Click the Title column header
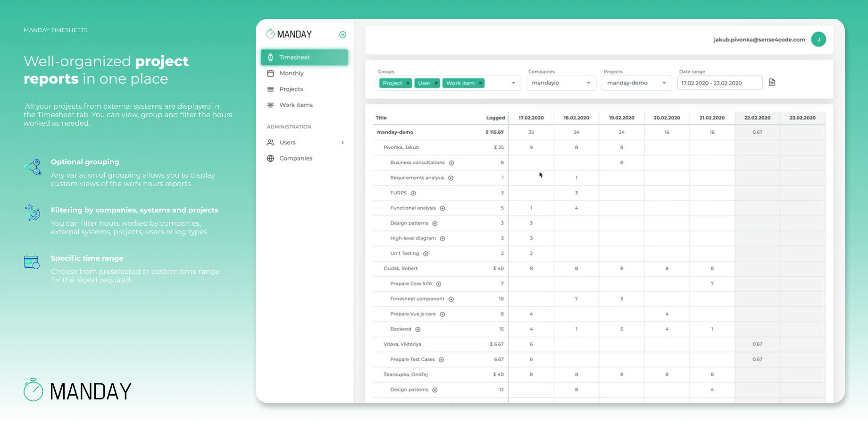The height and width of the screenshot is (425, 868). [x=381, y=118]
